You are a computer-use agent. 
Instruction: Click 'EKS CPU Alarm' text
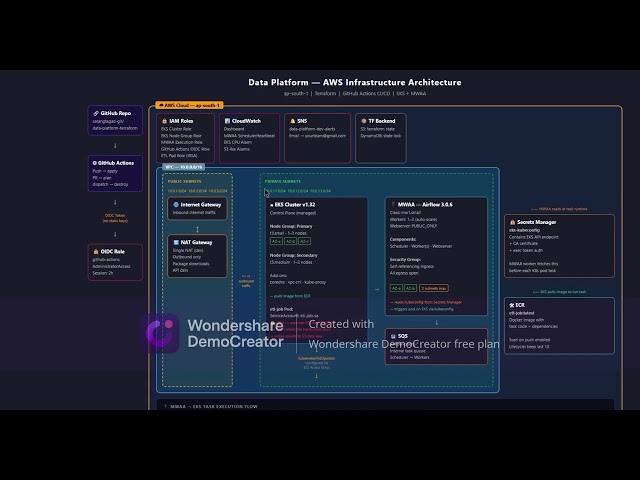point(238,142)
